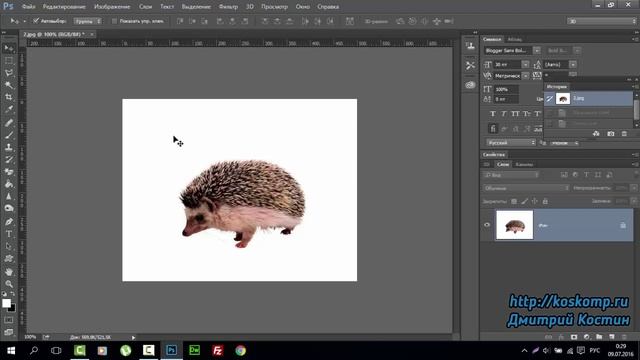This screenshot has width=640, height=360.
Task: Toggle All Caps TT text style button
Action: click(515, 113)
